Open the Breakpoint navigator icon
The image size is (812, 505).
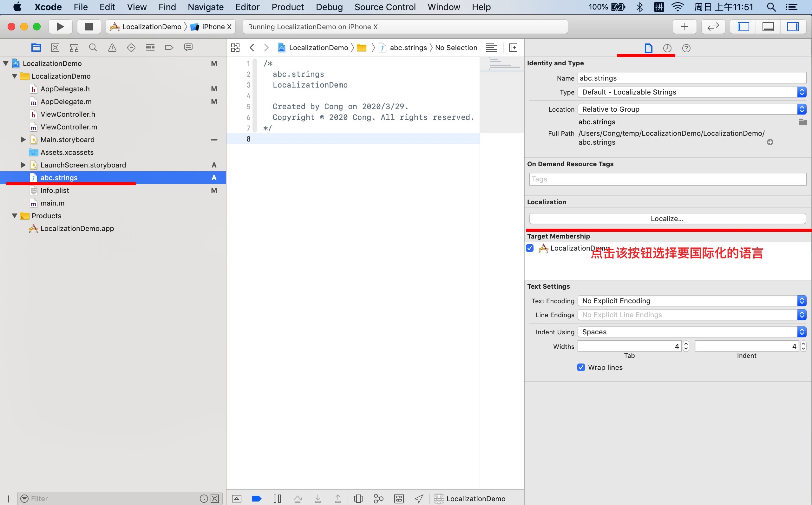(x=169, y=48)
